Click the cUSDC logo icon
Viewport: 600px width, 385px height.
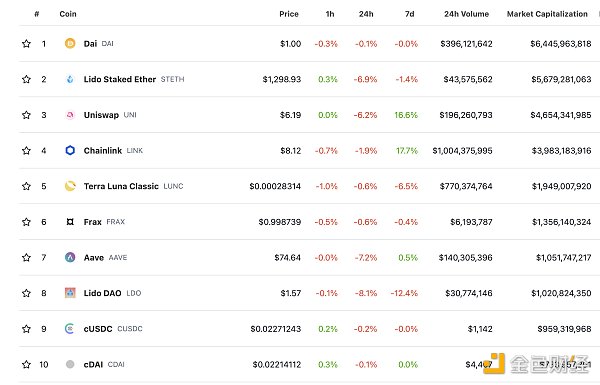(70, 329)
